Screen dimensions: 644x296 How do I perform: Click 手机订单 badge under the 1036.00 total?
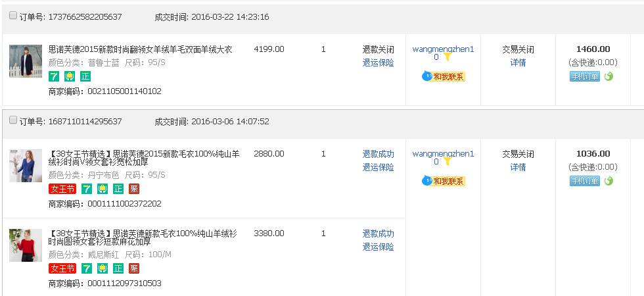point(585,181)
